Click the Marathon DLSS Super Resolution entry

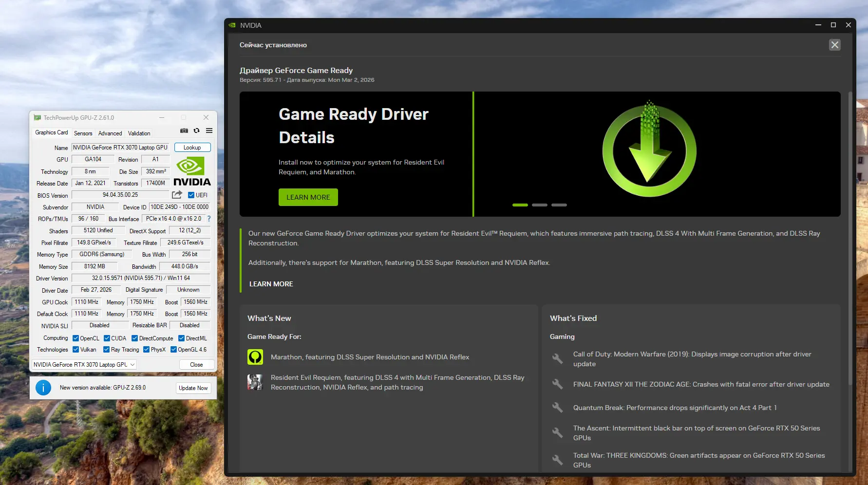(x=370, y=357)
